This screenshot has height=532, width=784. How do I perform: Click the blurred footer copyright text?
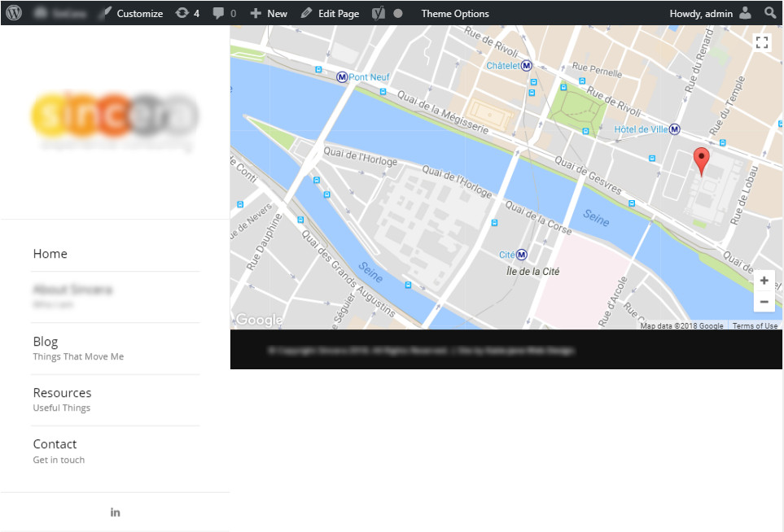pyautogui.click(x=422, y=351)
